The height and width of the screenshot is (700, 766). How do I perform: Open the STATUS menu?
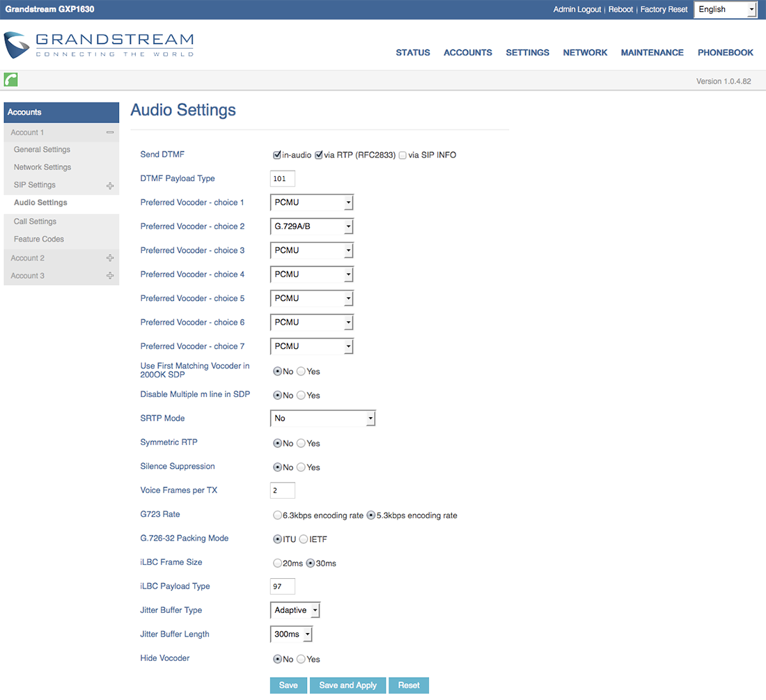point(413,52)
